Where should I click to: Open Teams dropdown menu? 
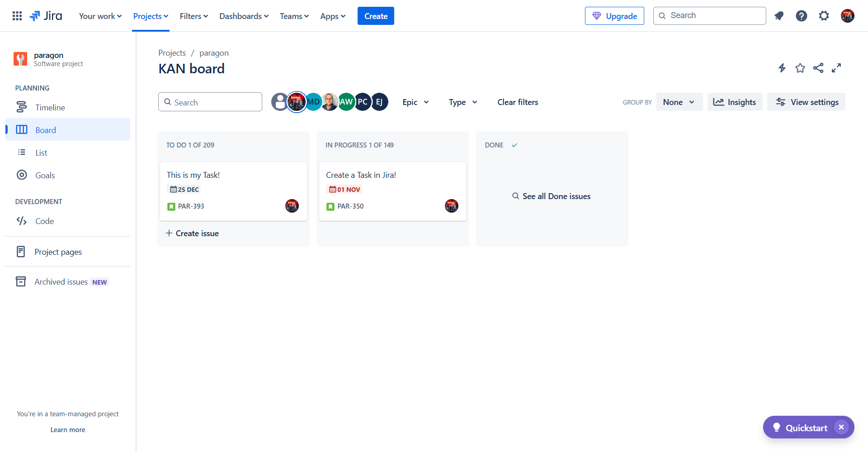[x=294, y=16]
